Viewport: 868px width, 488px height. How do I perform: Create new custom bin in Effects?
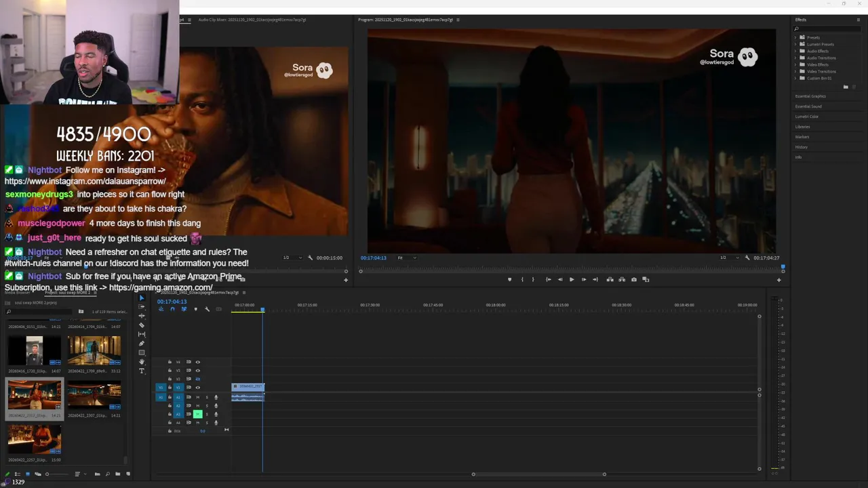coord(846,87)
